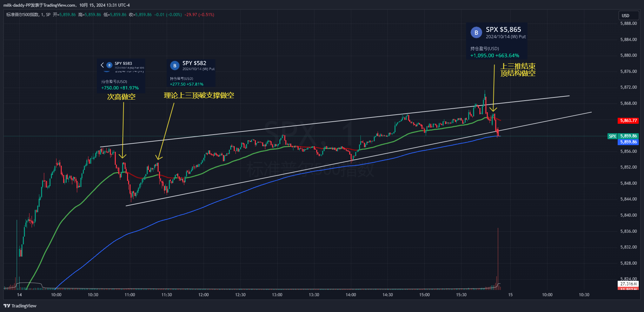Click the back chevron on SPY $583 card
The height and width of the screenshot is (312, 644).
pos(102,65)
